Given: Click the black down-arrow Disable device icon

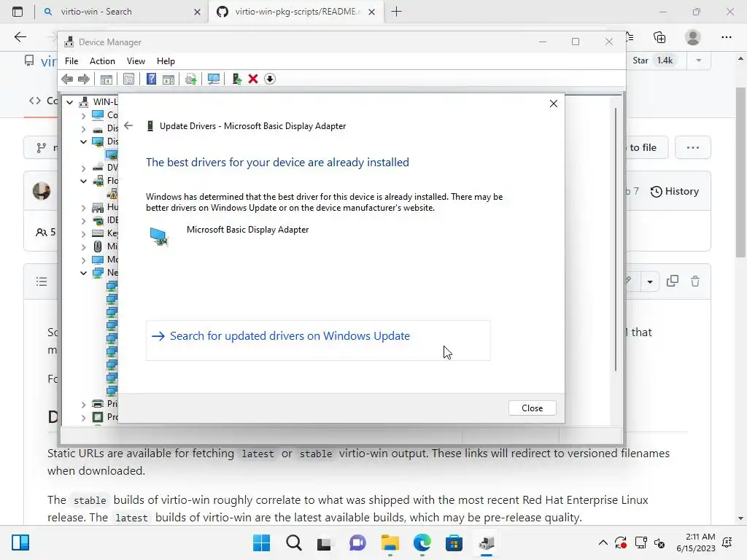Looking at the screenshot, I should coord(270,79).
